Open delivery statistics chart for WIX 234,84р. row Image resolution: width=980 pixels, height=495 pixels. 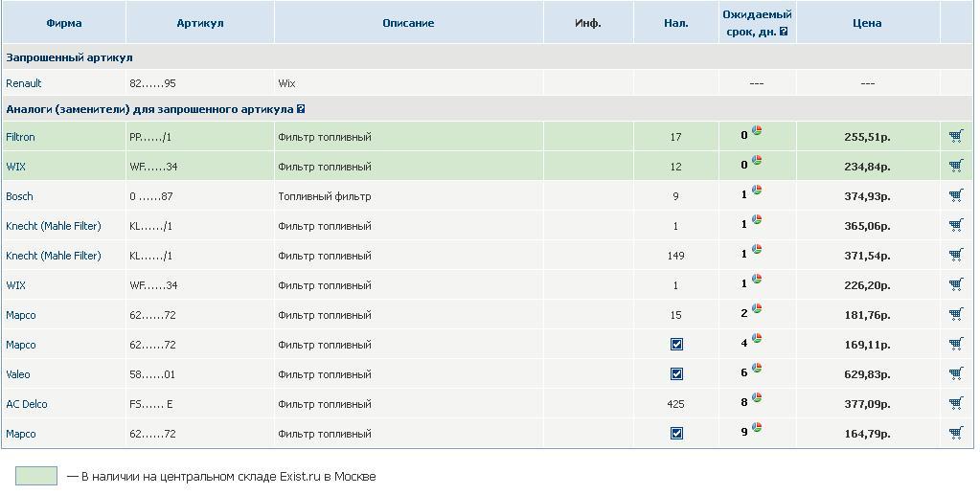tap(757, 160)
